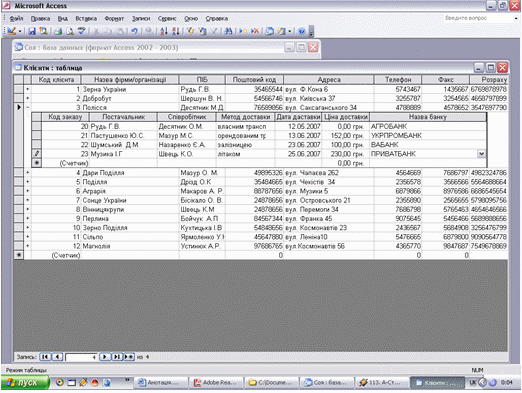Click the New Record toolbar icon

pyautogui.click(x=243, y=31)
